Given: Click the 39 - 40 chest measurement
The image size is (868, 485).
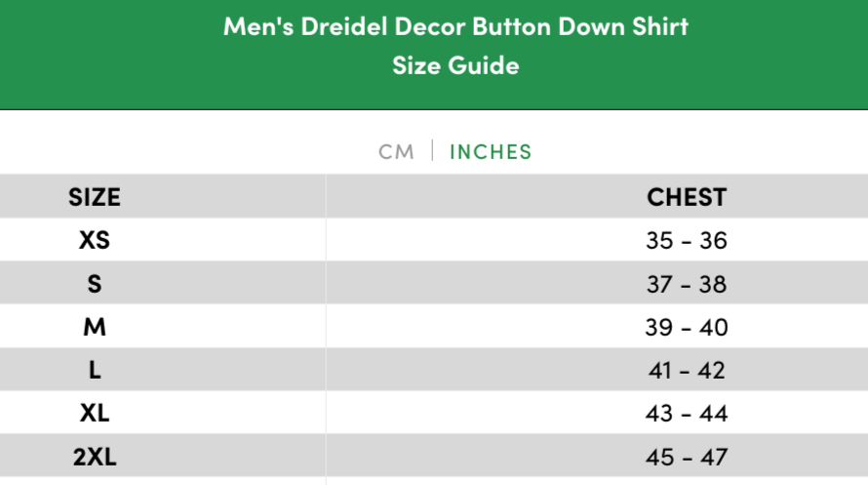Looking at the screenshot, I should (x=687, y=327).
